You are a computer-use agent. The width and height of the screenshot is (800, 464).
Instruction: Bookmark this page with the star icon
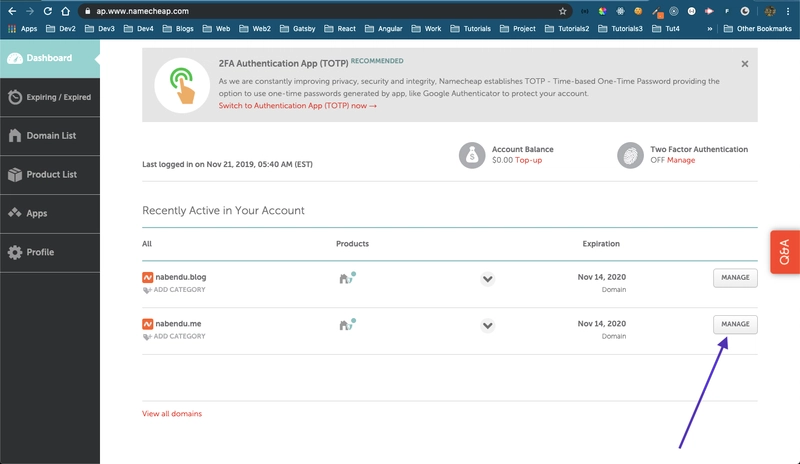pyautogui.click(x=562, y=11)
